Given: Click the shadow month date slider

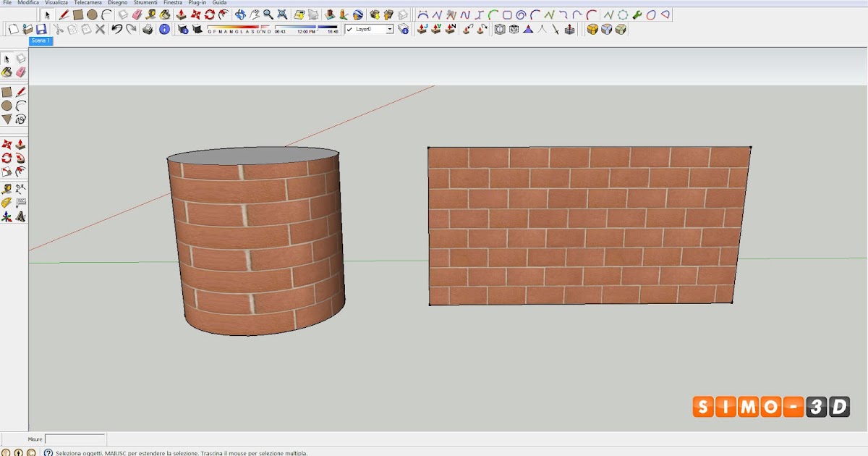Looking at the screenshot, I should 239,28.
